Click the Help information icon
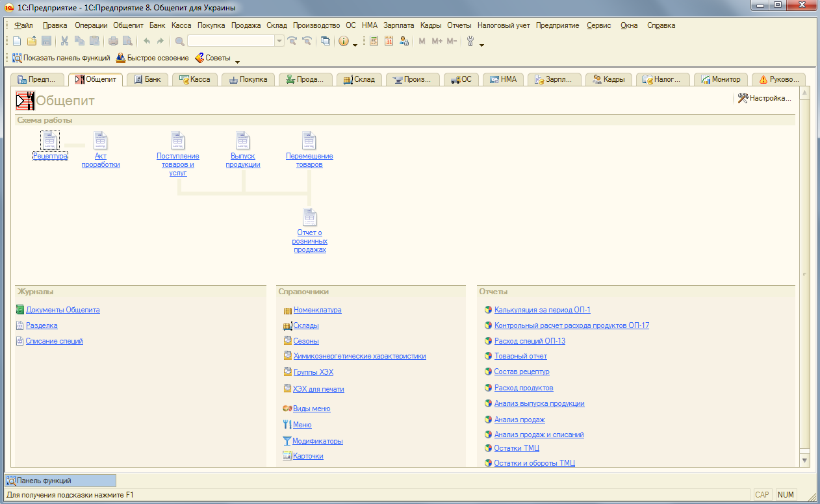Screen dimensions: 820x504 click(344, 41)
